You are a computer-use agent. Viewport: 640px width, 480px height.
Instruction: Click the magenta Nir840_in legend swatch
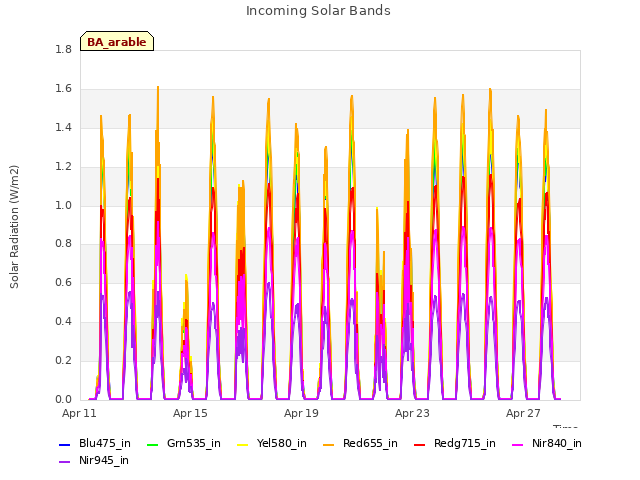(518, 444)
